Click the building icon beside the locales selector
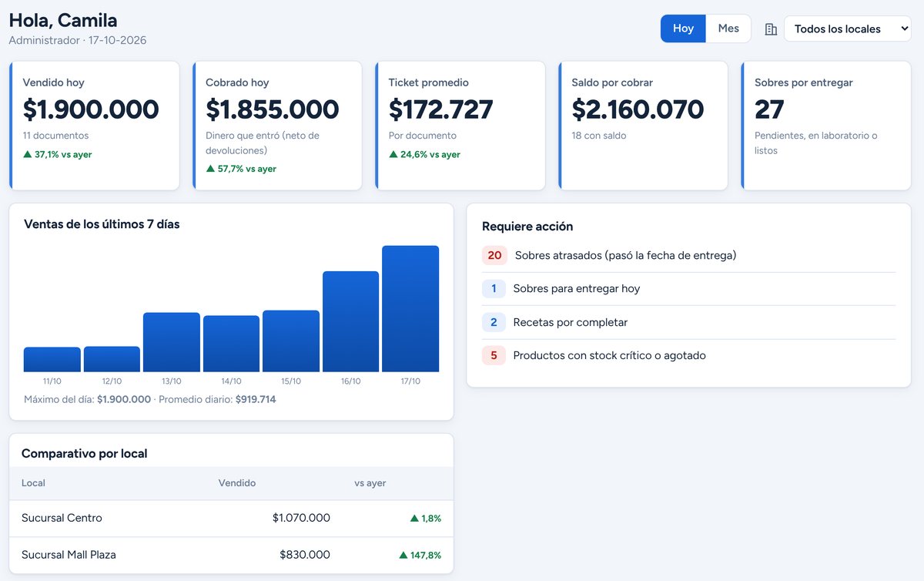 tap(771, 29)
